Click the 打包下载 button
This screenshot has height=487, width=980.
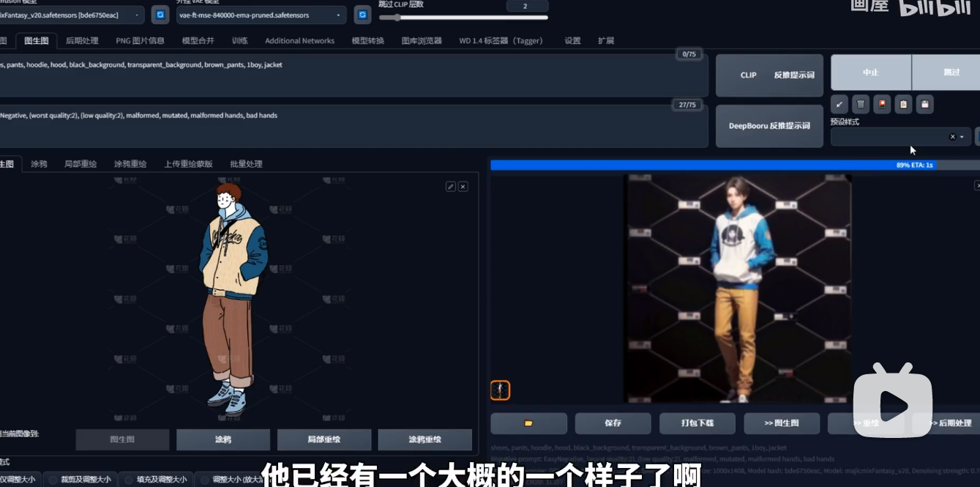coord(697,423)
